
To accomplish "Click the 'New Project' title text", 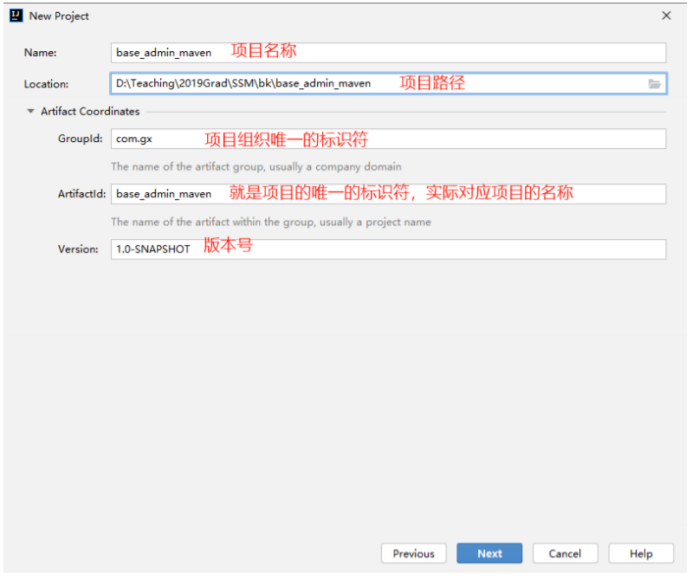I will pos(59,16).
